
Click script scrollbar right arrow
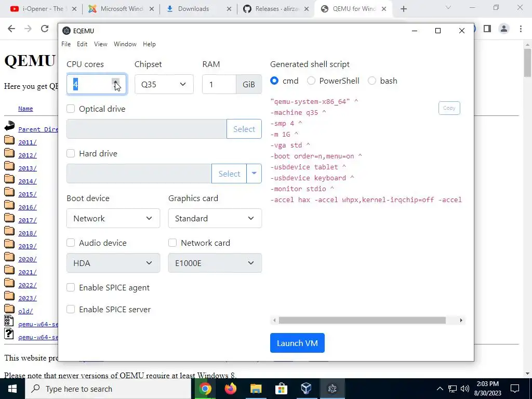(461, 320)
